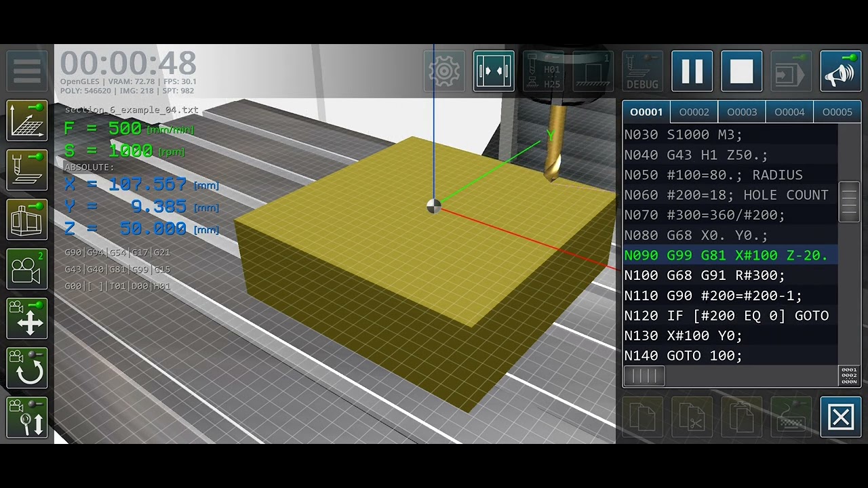Toggle the sound megaphone button
The image size is (868, 488).
[x=840, y=70]
